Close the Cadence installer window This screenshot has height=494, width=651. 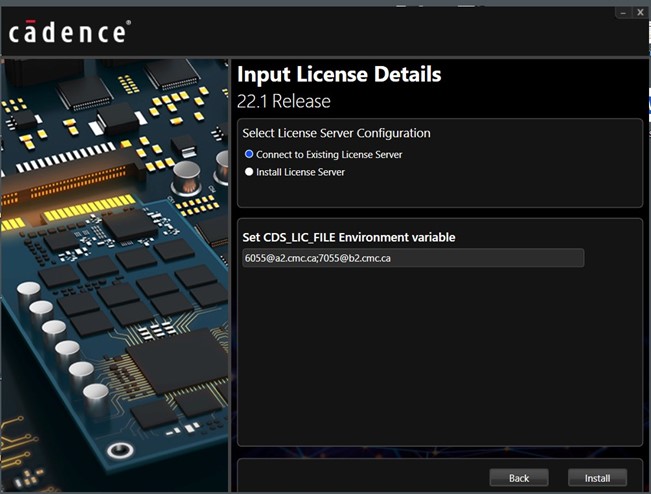point(640,13)
